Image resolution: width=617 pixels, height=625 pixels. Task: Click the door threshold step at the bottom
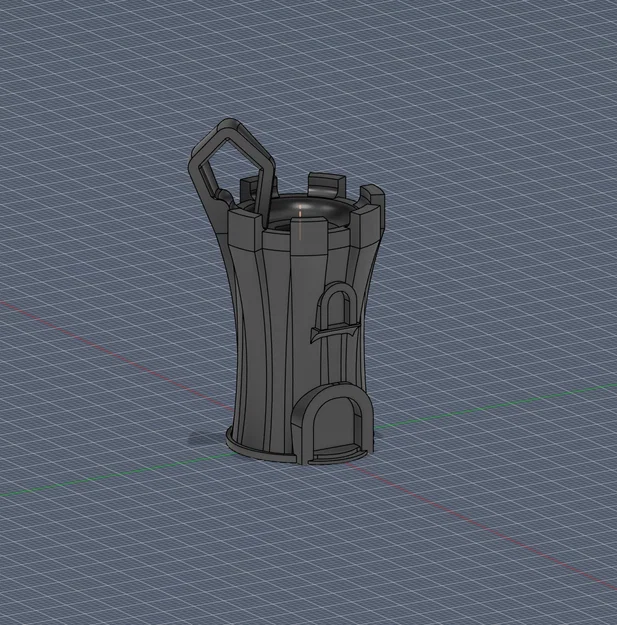338,454
